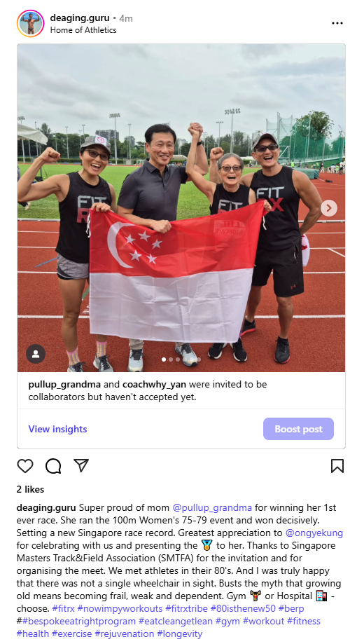Open the three-dot more options menu
This screenshot has height=644, width=364.
click(337, 23)
